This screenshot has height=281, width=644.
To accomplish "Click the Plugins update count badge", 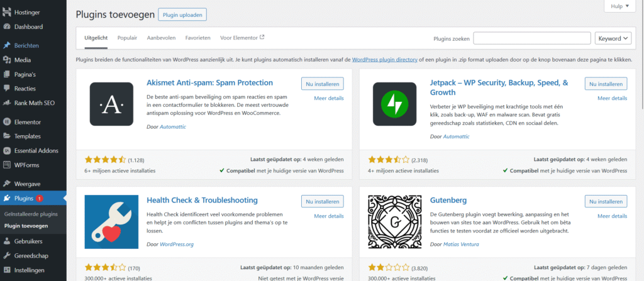I will pos(39,199).
